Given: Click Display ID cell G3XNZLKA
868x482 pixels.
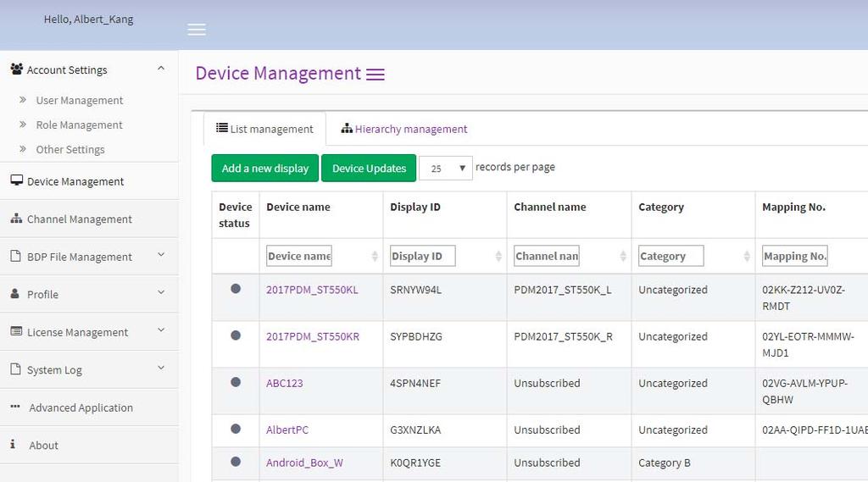Looking at the screenshot, I should click(415, 429).
